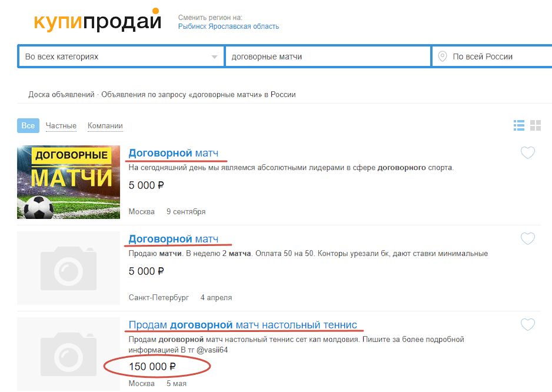
Task: Open the Во всех категориях dropdown
Action: pos(121,57)
